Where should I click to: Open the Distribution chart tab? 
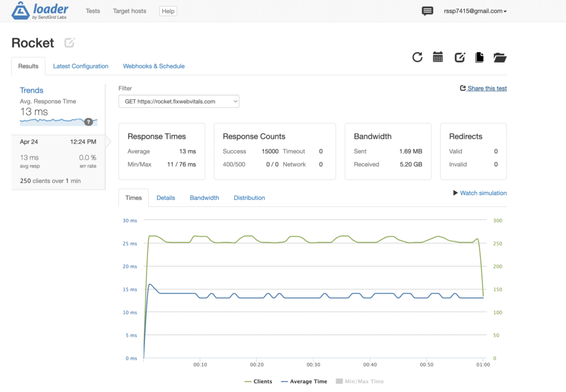click(x=249, y=198)
